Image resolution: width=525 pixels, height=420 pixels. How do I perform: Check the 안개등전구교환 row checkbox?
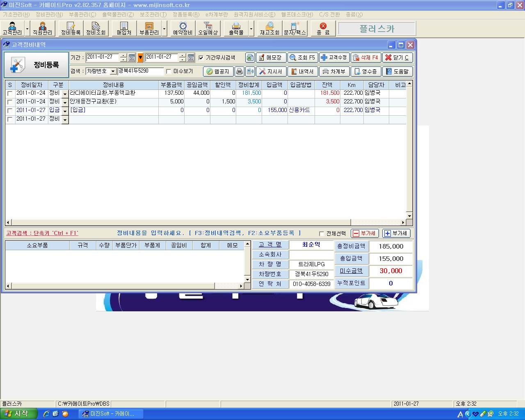pyautogui.click(x=10, y=102)
